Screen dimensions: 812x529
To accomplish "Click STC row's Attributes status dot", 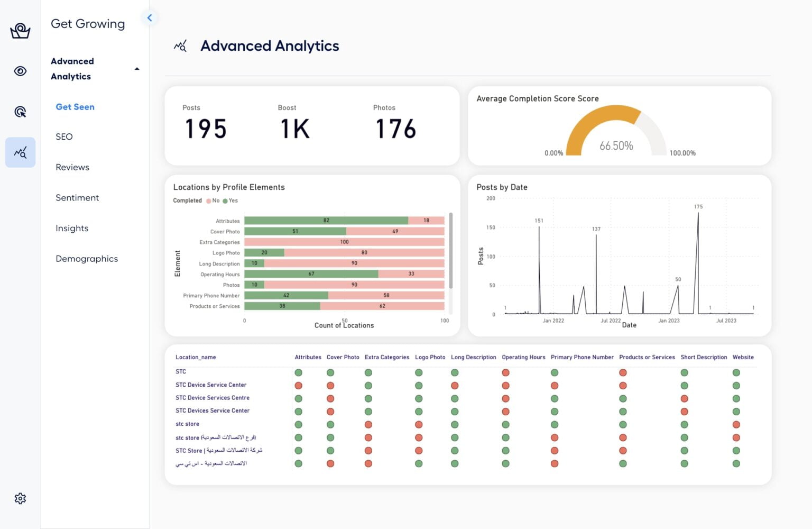I will coord(298,372).
